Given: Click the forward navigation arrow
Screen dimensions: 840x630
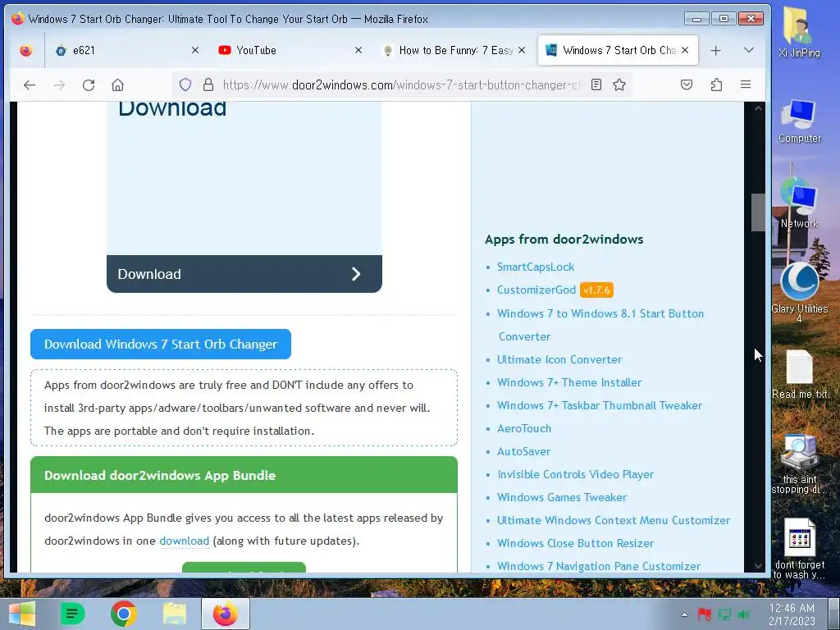Looking at the screenshot, I should 59,84.
